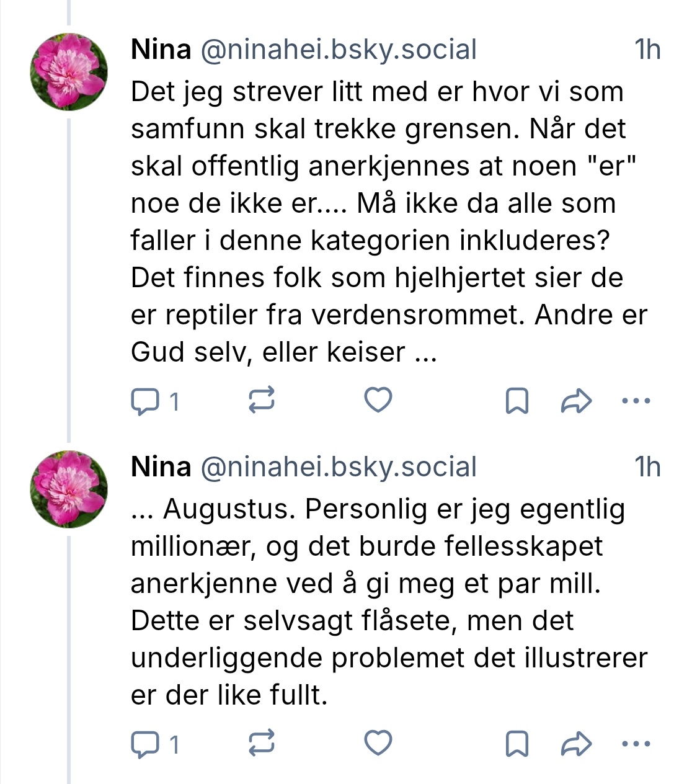Share the Augustus post
Screen dimensions: 692x784
coord(576,744)
